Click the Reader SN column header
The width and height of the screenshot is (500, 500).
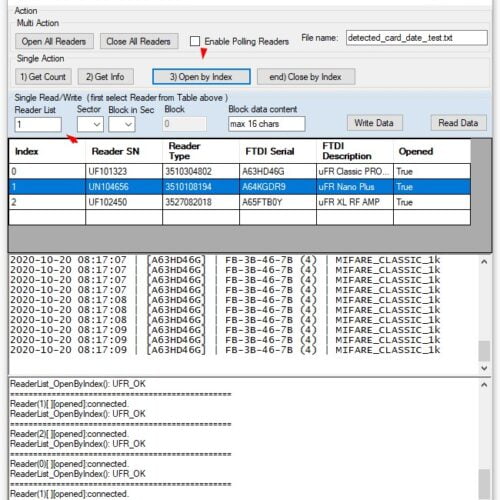pos(124,151)
